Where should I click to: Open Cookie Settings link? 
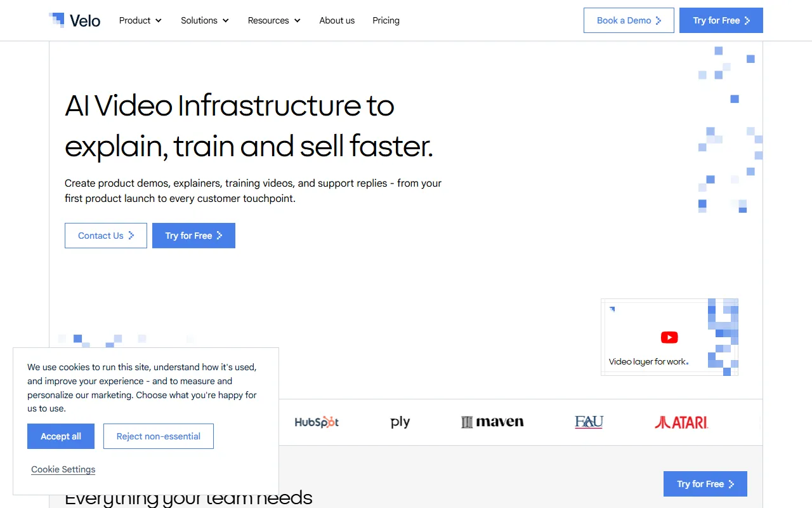point(63,469)
